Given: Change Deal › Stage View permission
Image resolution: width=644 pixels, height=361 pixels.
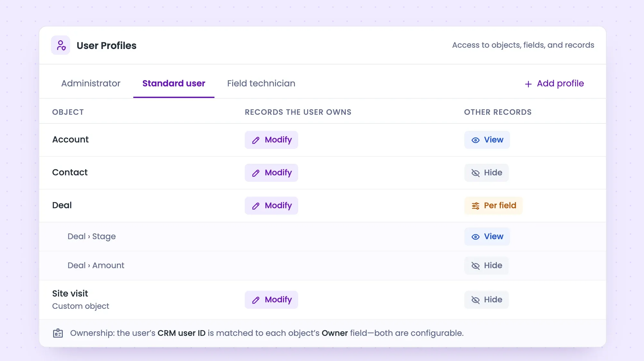Looking at the screenshot, I should 487,237.
